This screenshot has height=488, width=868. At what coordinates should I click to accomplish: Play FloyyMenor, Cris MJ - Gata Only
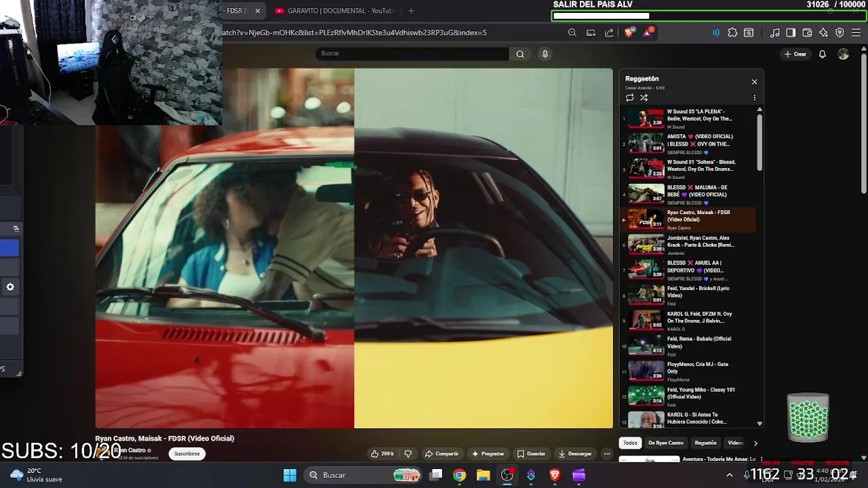(688, 371)
